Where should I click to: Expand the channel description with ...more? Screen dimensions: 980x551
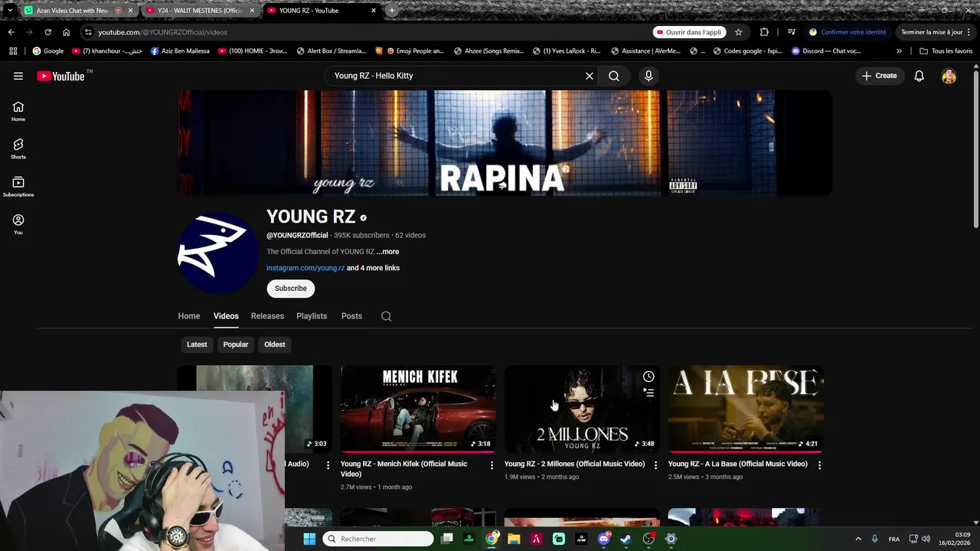[387, 252]
